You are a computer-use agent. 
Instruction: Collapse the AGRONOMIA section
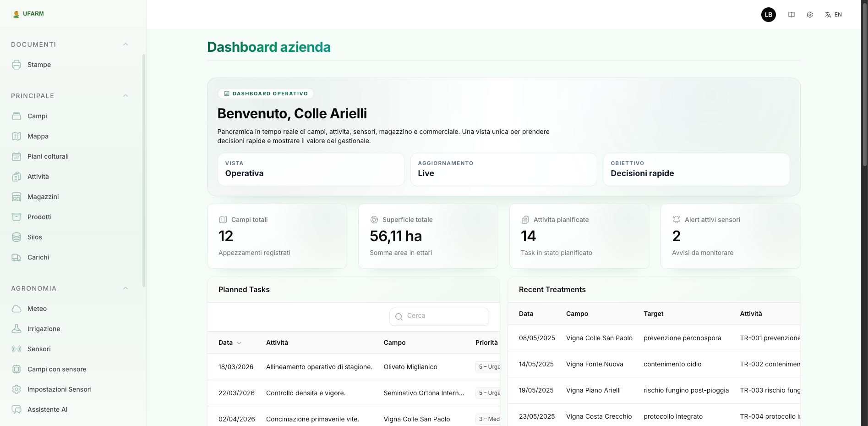pyautogui.click(x=126, y=288)
